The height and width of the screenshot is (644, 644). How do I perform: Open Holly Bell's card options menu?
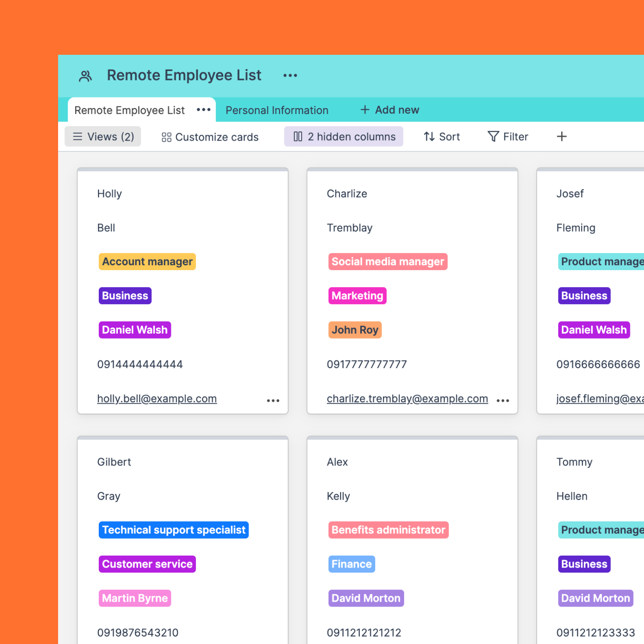(x=273, y=400)
